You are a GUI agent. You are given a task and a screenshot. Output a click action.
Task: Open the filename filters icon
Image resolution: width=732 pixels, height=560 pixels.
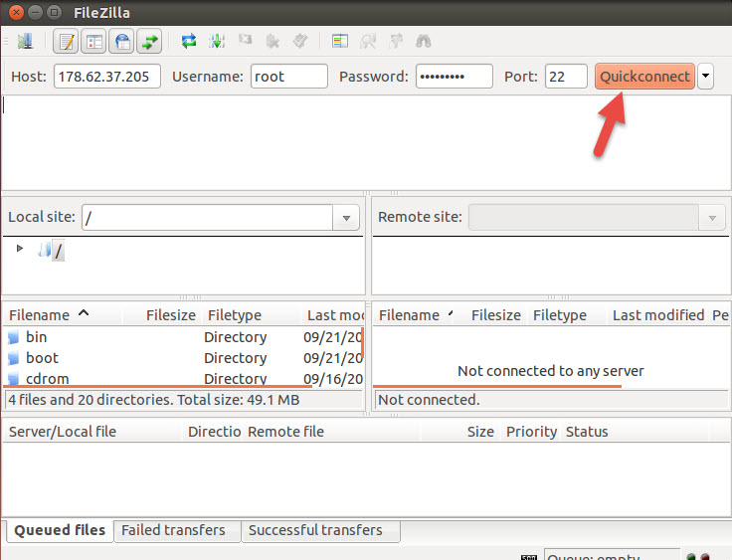point(341,42)
